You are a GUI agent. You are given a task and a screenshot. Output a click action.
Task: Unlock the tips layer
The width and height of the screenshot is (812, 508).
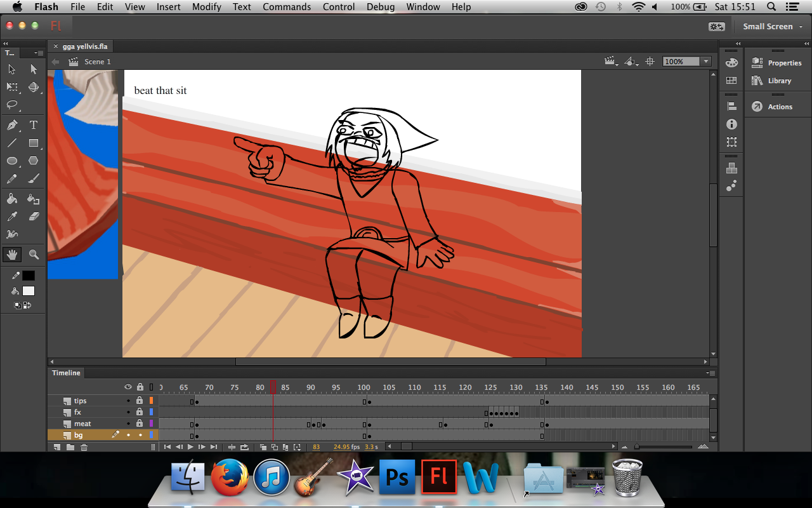click(x=140, y=401)
